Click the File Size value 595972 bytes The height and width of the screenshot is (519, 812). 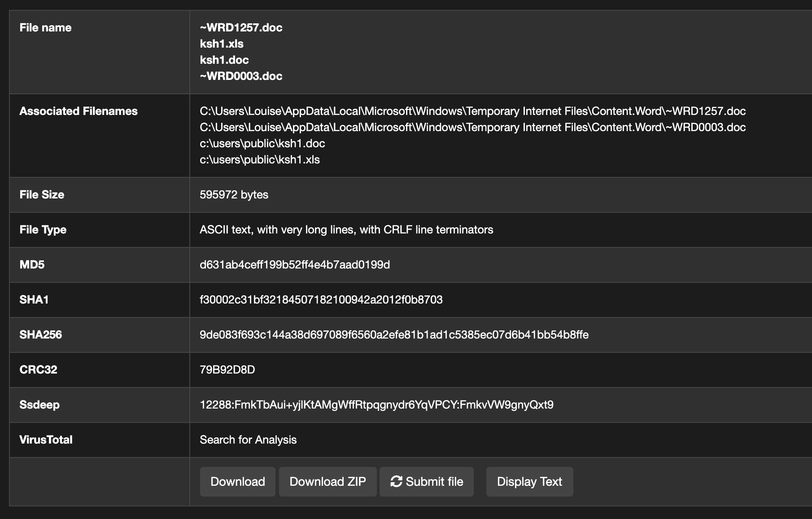[x=234, y=194]
